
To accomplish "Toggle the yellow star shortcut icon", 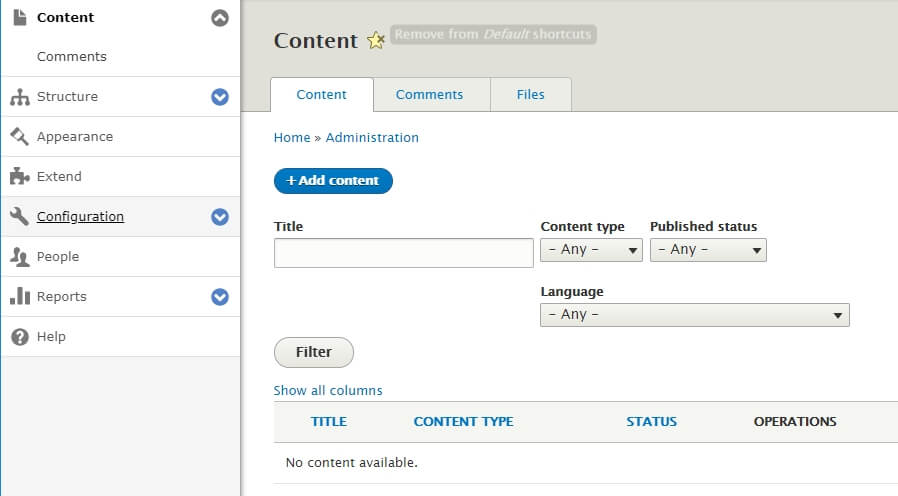I will coord(375,41).
